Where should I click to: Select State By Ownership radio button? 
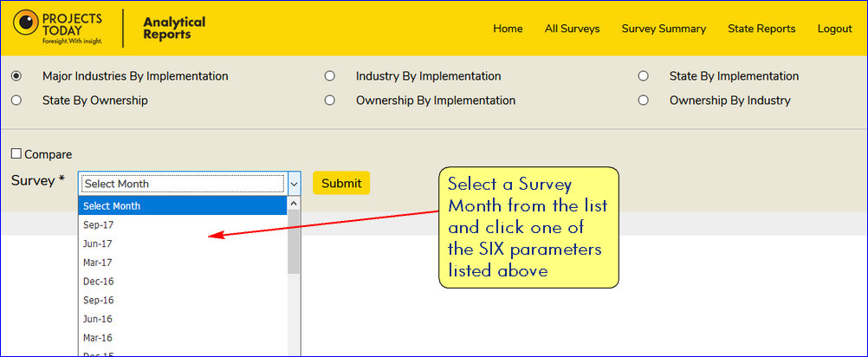pos(16,101)
